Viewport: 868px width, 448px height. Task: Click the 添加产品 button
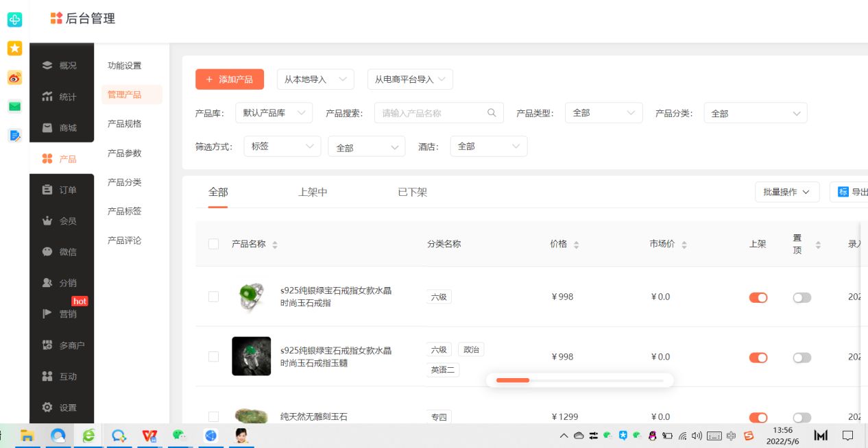tap(229, 79)
